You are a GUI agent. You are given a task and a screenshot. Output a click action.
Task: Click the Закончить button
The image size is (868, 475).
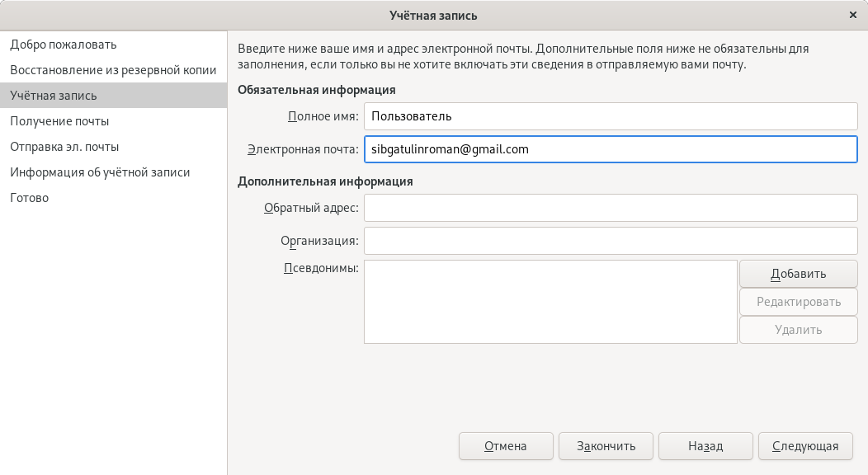[606, 445]
